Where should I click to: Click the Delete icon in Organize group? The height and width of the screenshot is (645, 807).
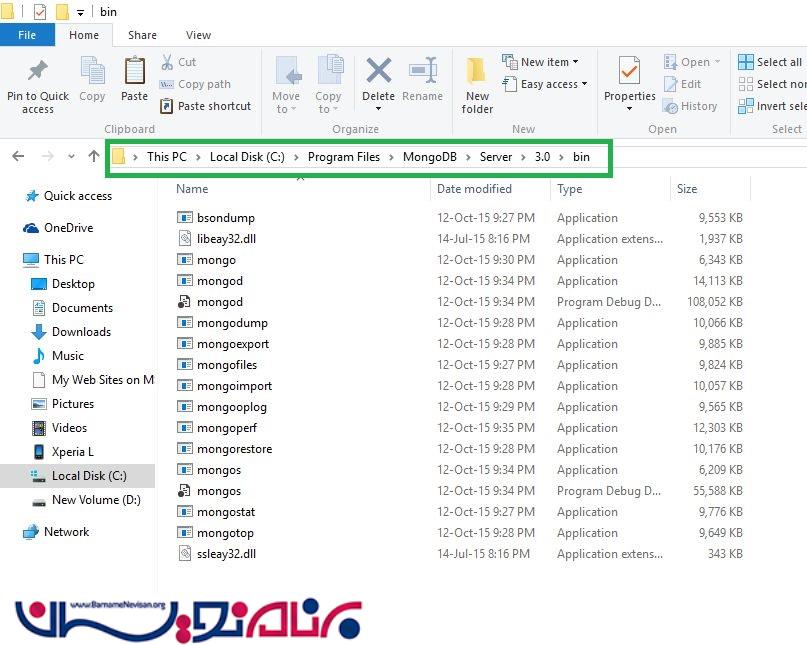378,73
